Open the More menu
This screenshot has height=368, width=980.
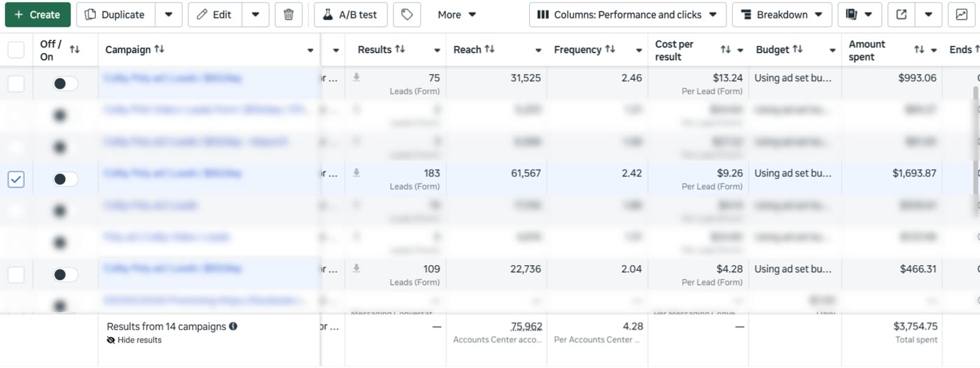tap(457, 15)
